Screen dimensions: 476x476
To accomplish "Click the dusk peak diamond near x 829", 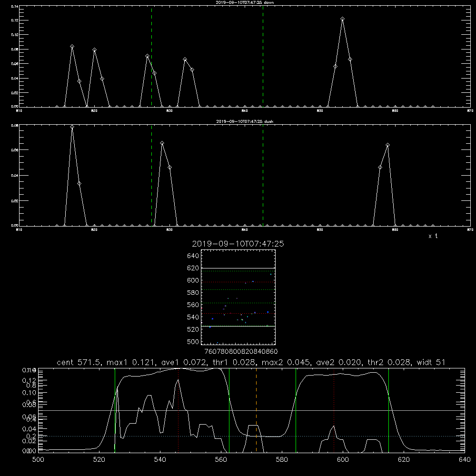I will click(162, 143).
